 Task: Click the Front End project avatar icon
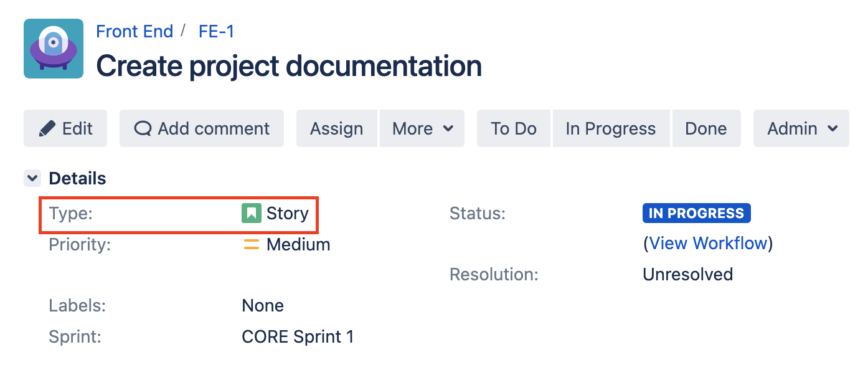(54, 49)
